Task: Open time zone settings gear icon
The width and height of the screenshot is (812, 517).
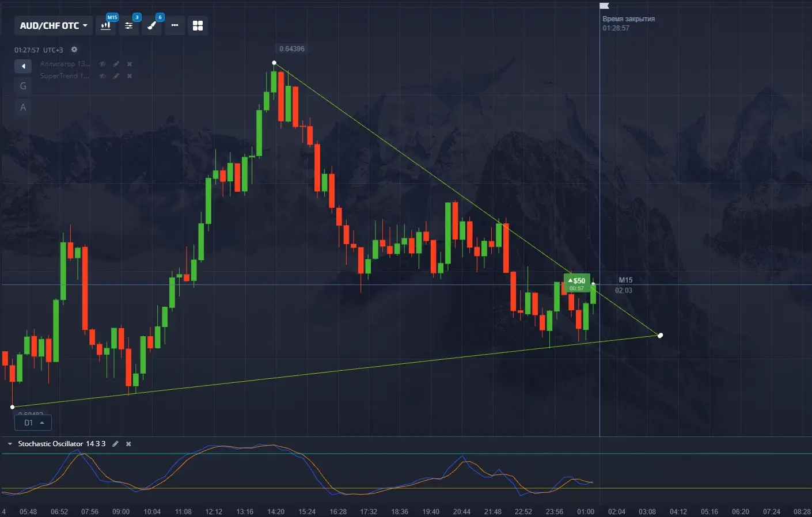Action: tap(74, 50)
